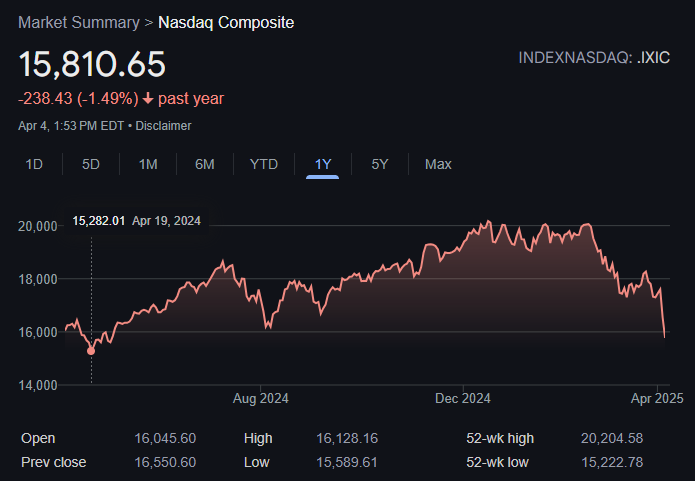The height and width of the screenshot is (481, 695).
Task: Click the Nasdaq Composite title text
Action: coord(226,23)
